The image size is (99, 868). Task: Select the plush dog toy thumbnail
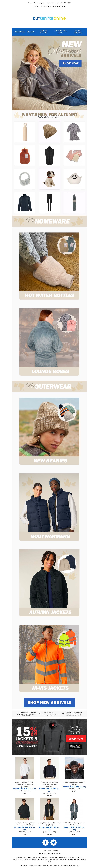(x=49, y=179)
